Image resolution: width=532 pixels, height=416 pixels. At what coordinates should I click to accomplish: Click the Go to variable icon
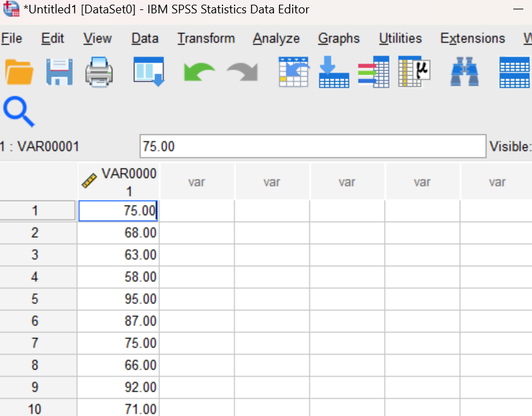(334, 72)
